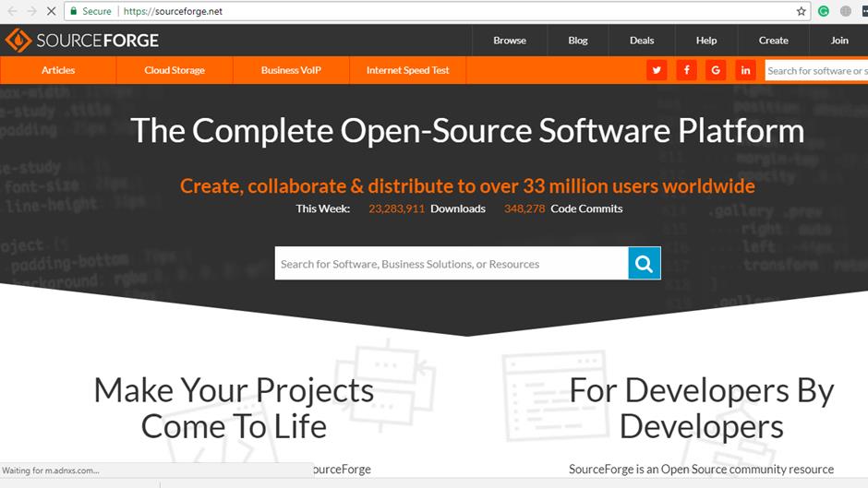The image size is (868, 488).
Task: Open the Create menu item
Action: pos(773,41)
